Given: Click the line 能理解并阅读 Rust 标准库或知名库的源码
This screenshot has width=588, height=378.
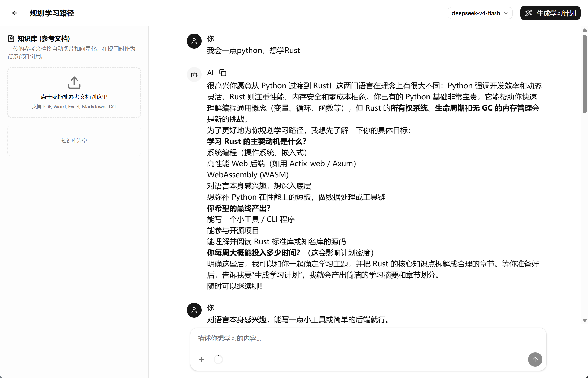Looking at the screenshot, I should pos(276,241).
